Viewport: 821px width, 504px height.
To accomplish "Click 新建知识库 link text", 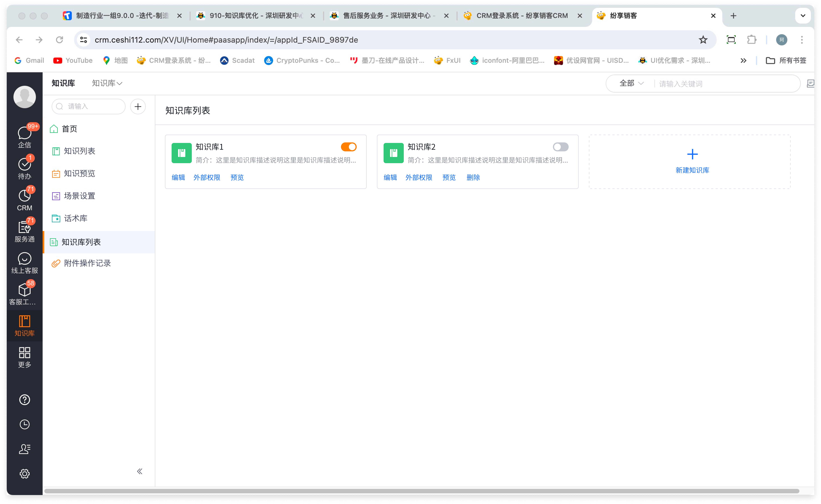I will [692, 170].
